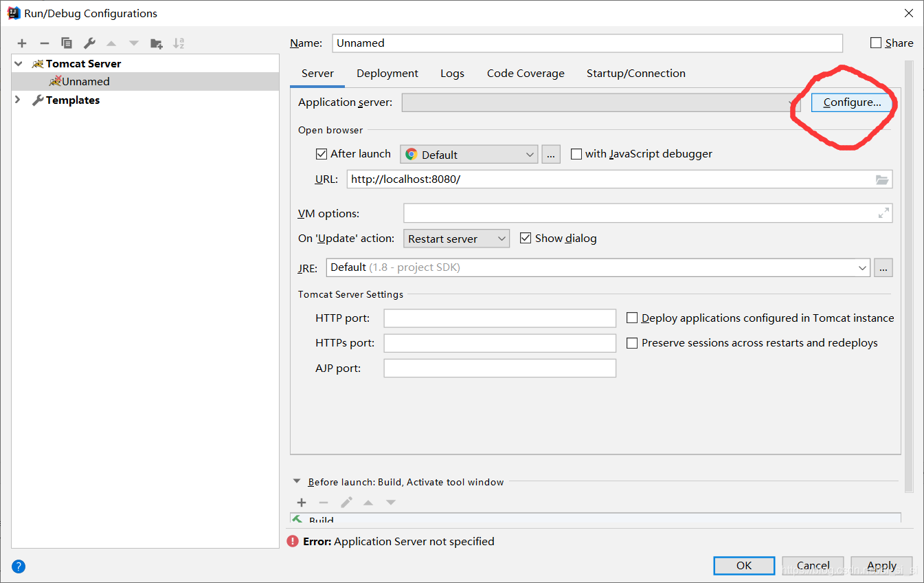
Task: Switch to the Startup/Connection tab
Action: 635,74
